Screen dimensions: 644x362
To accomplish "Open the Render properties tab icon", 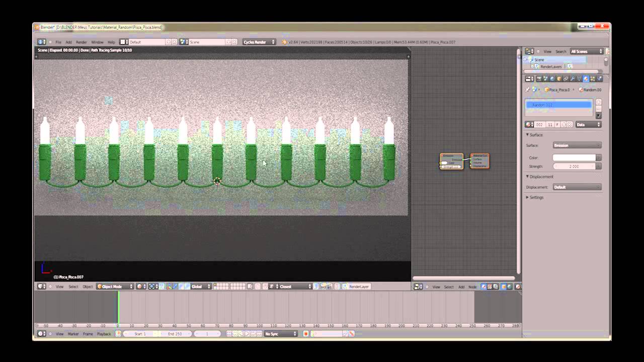I will 539,78.
